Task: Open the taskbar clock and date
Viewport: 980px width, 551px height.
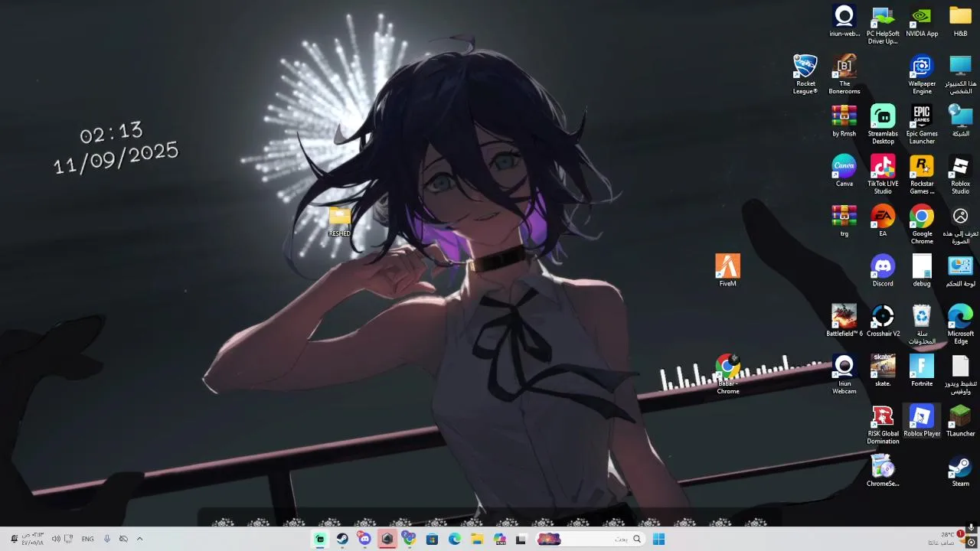Action: pos(33,539)
